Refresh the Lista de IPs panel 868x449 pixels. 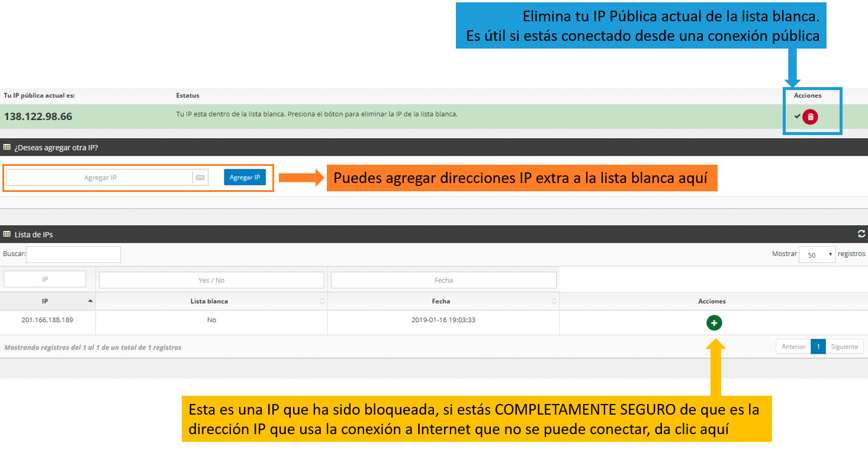(861, 234)
